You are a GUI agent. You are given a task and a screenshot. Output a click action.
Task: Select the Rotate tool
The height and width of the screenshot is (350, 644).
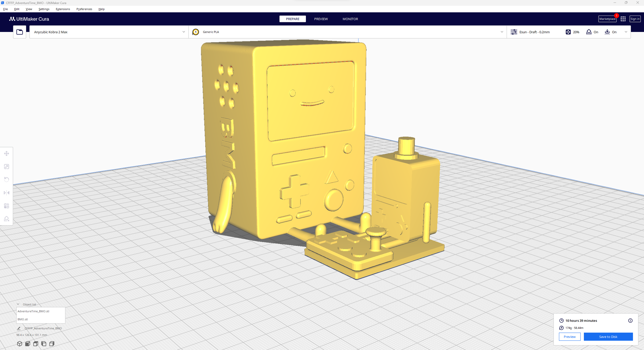coord(6,179)
